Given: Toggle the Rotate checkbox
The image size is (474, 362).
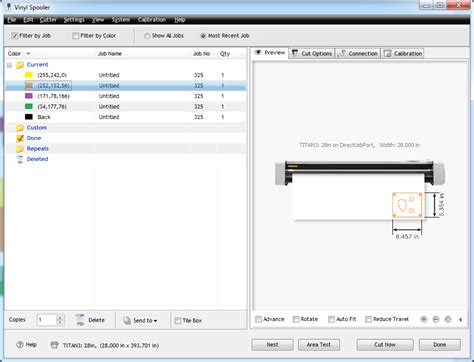Looking at the screenshot, I should tap(296, 319).
